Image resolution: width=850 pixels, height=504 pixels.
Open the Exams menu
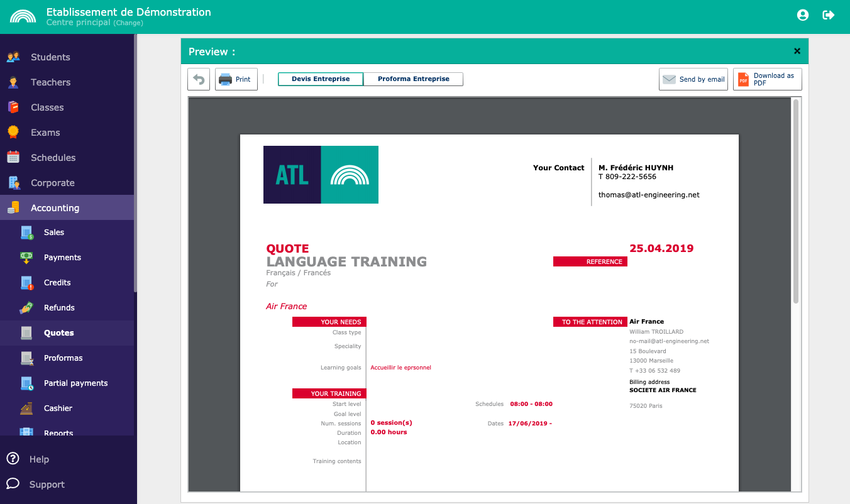click(x=67, y=132)
